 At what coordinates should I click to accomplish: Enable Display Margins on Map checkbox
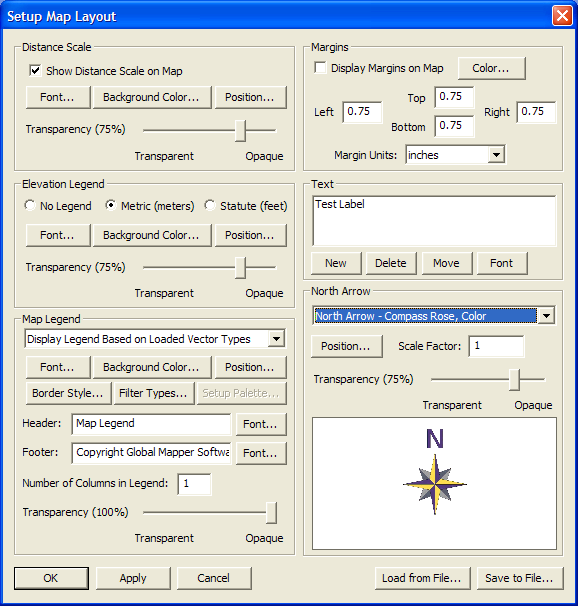pos(320,68)
